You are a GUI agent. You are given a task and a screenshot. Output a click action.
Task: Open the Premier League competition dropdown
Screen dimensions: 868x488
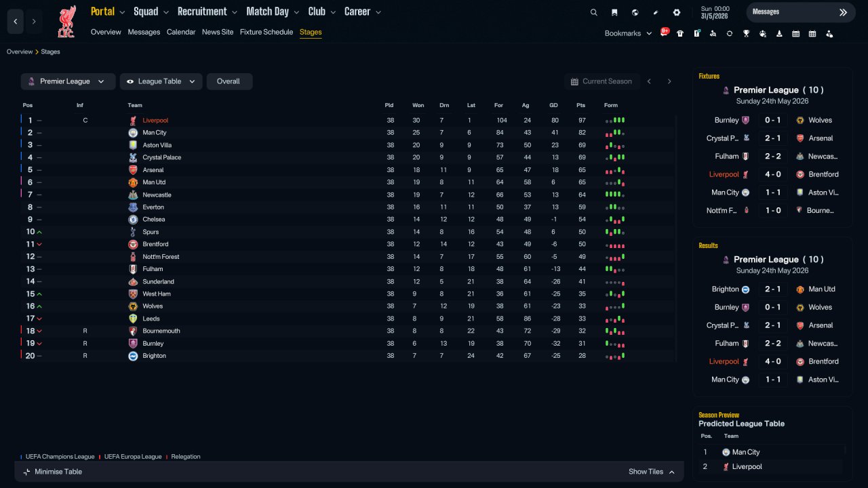pos(68,81)
